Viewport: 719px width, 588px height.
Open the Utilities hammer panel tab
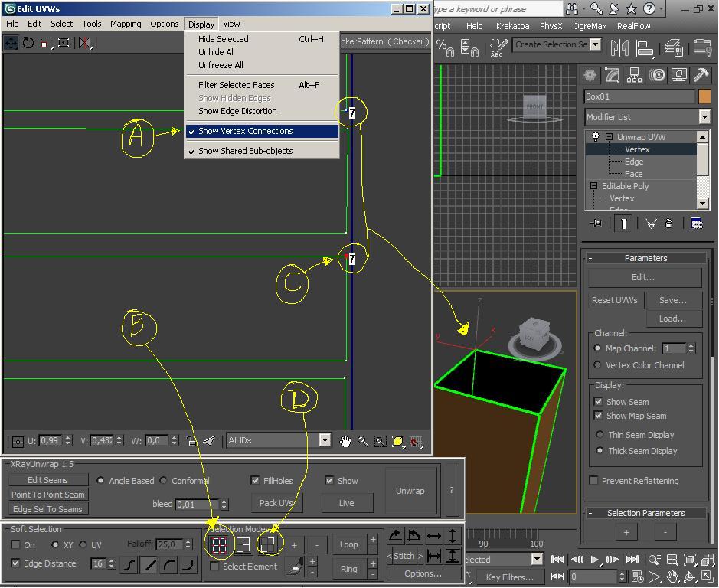click(701, 75)
